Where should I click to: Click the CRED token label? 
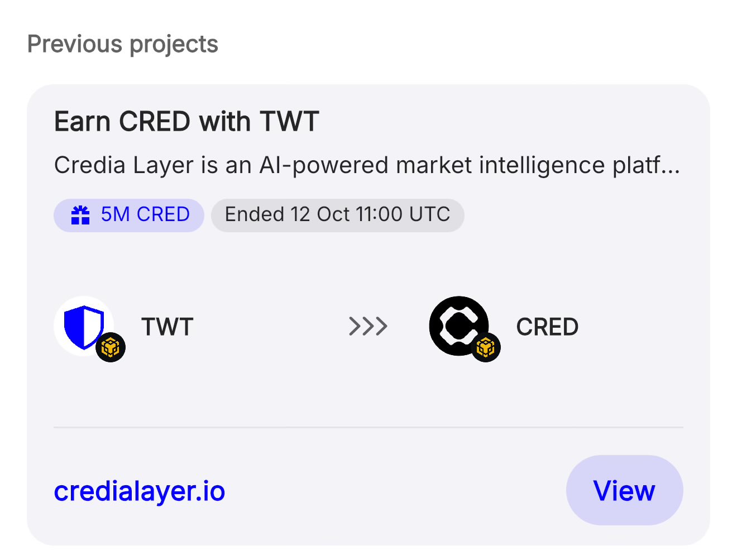[x=547, y=327]
